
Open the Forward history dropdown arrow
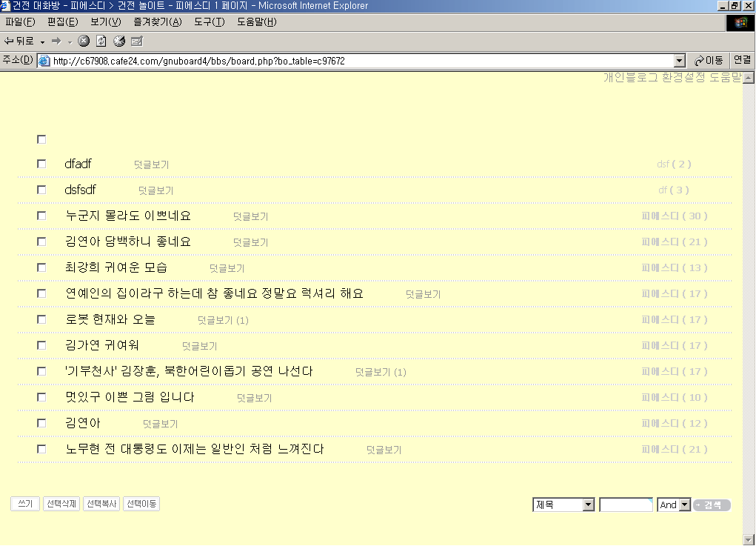click(70, 42)
